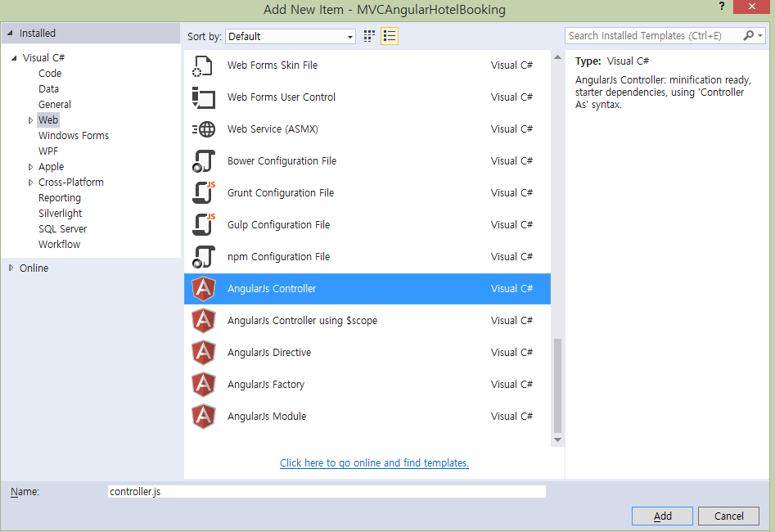Image resolution: width=775 pixels, height=532 pixels.
Task: Click the template list scrollbar thumb
Action: 557,385
